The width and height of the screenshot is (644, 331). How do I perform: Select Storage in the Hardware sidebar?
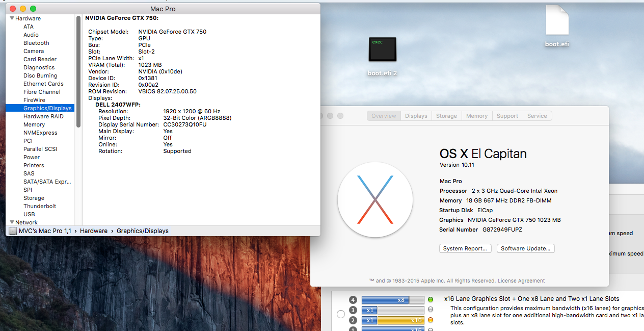pos(34,198)
